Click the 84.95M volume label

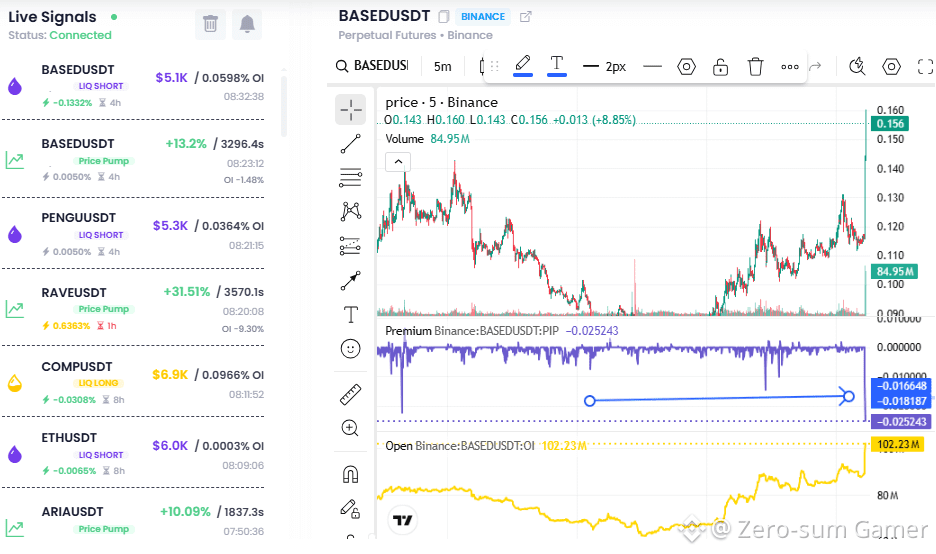(894, 272)
